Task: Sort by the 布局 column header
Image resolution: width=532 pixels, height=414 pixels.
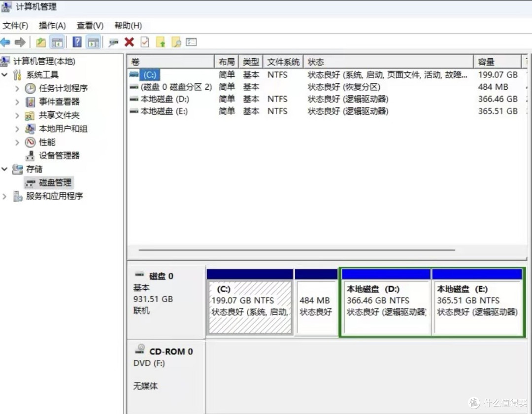Action: (x=227, y=62)
